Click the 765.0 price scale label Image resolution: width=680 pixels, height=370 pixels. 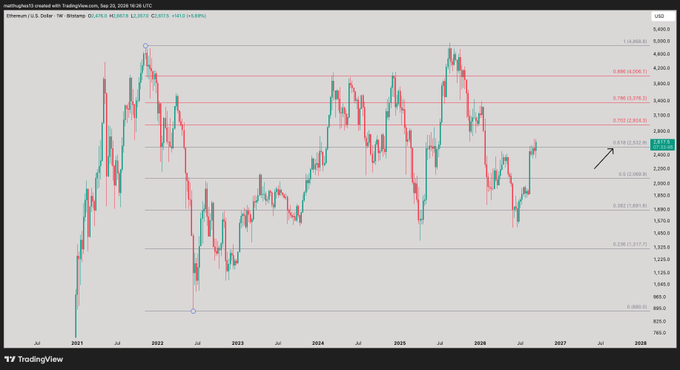(660, 333)
